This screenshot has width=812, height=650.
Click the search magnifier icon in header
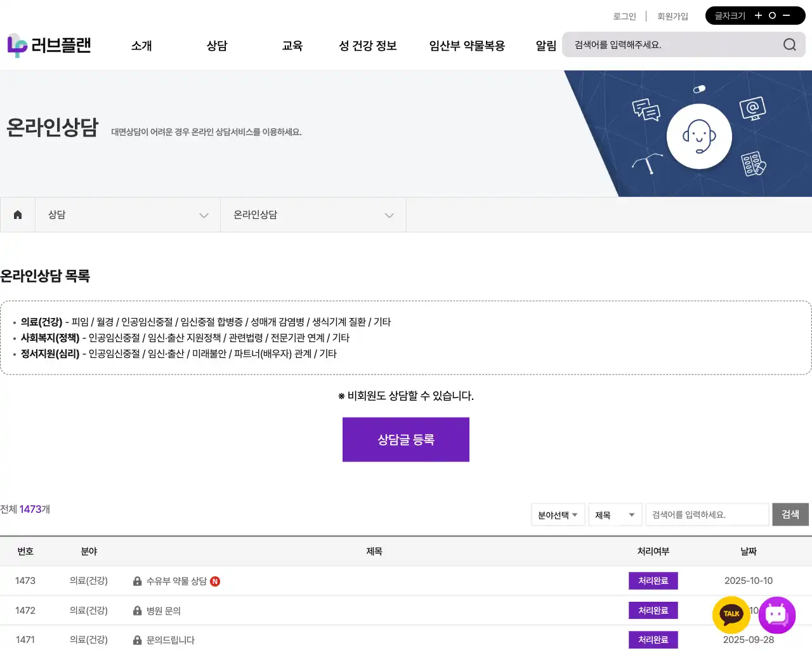(x=789, y=44)
